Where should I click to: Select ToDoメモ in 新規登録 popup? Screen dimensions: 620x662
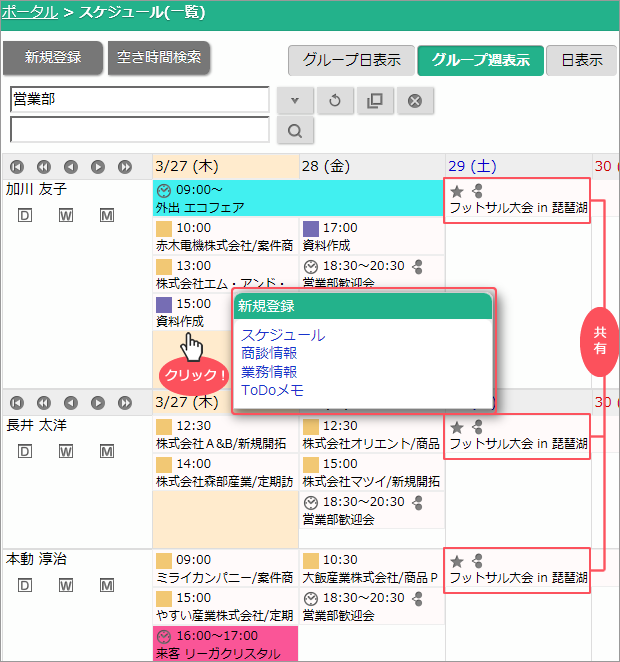click(x=272, y=390)
